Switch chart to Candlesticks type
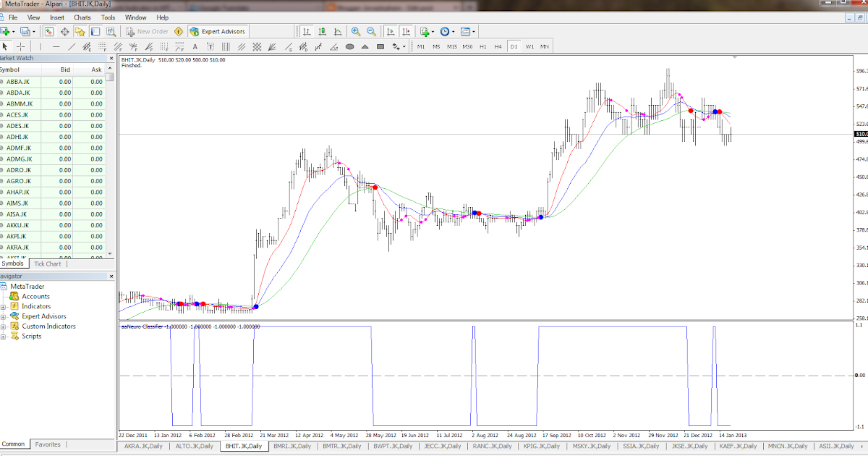Image resolution: width=868 pixels, height=456 pixels. (322, 31)
